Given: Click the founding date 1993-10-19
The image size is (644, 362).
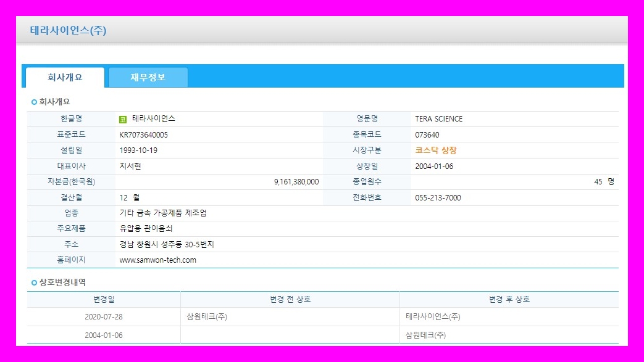Looking at the screenshot, I should tap(138, 150).
